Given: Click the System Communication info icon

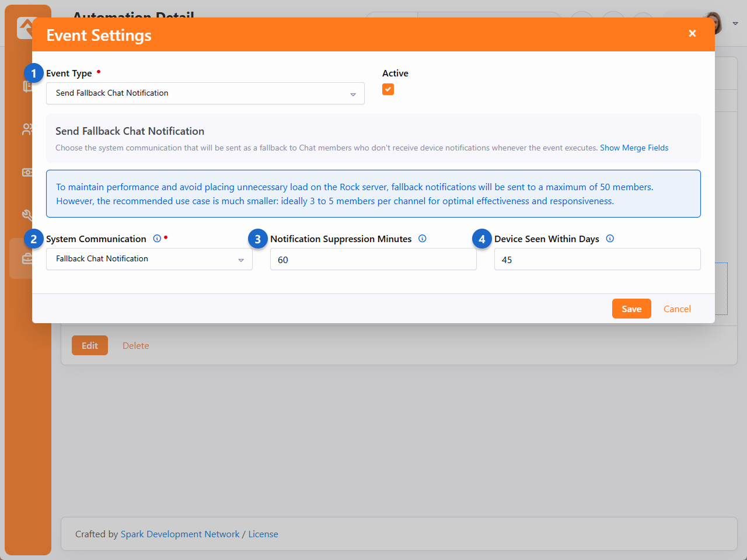Looking at the screenshot, I should click(156, 239).
